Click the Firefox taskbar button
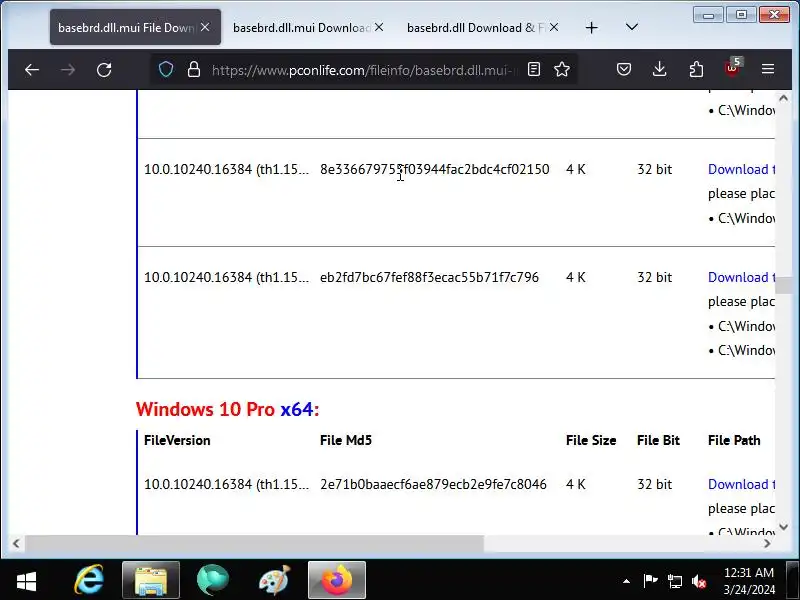This screenshot has width=800, height=600. [x=337, y=581]
